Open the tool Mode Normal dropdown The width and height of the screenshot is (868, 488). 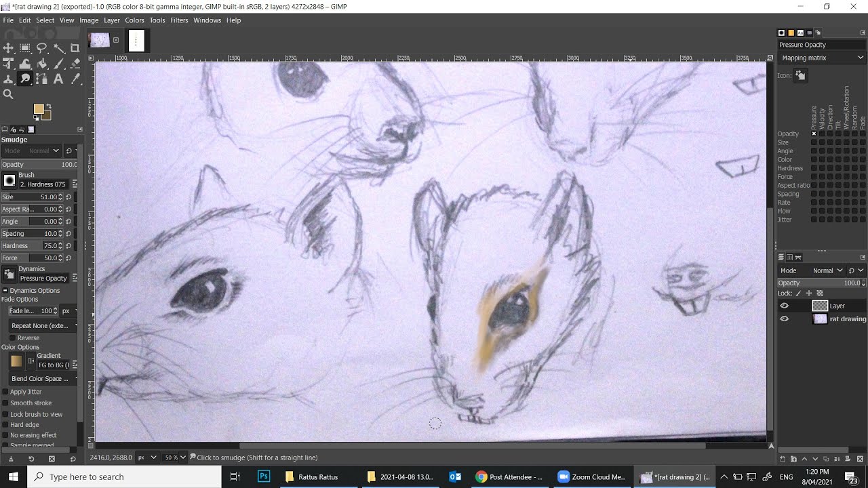(x=32, y=150)
